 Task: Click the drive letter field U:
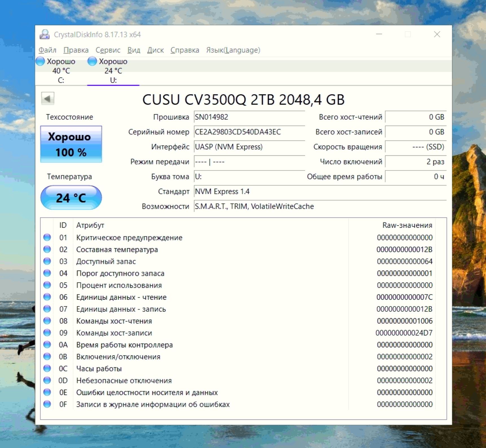click(x=249, y=177)
